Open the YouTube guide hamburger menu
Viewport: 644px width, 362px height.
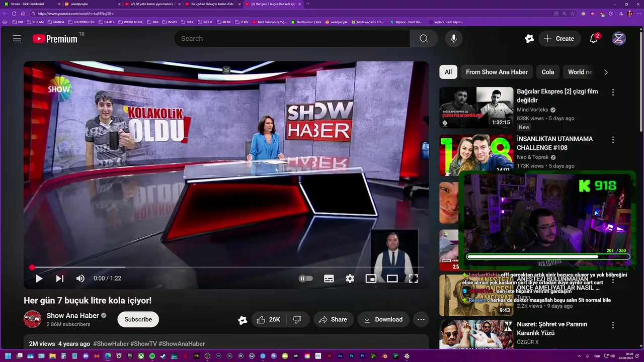[17, 39]
